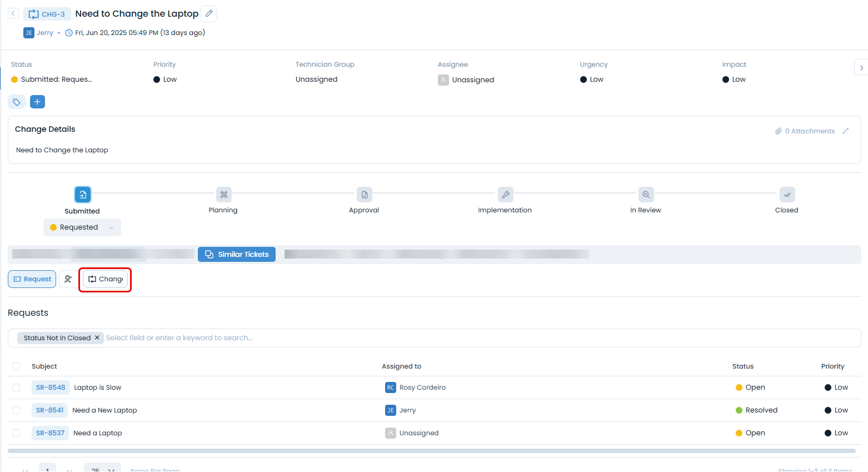868x472 pixels.
Task: Select the Approval stage icon
Action: point(365,195)
